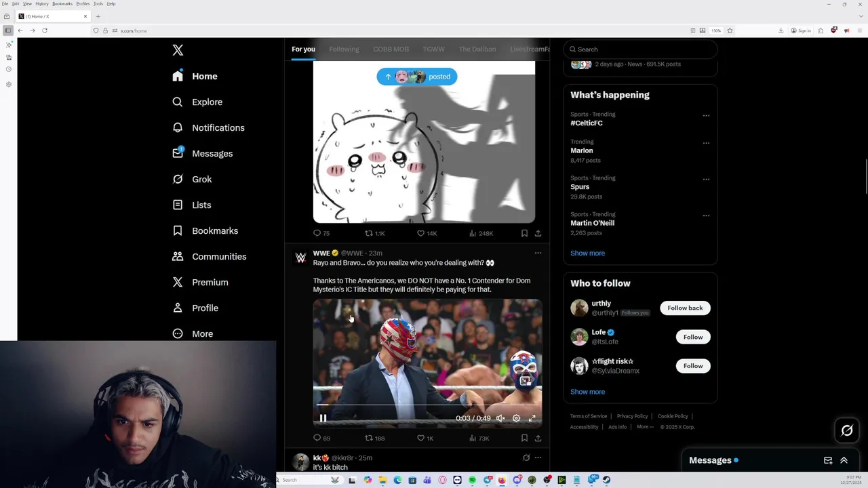Open Grok floating button at bottom right
Image resolution: width=868 pixels, height=488 pixels.
[847, 430]
